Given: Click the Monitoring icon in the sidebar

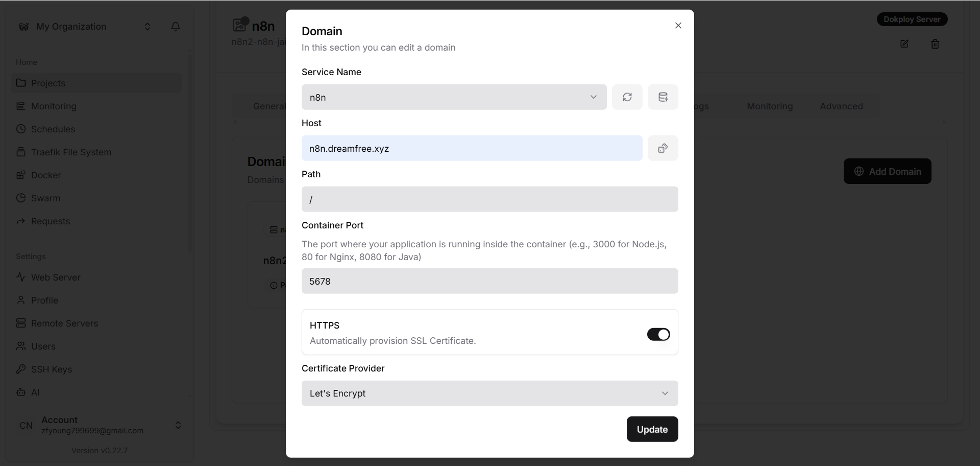Looking at the screenshot, I should pyautogui.click(x=21, y=106).
